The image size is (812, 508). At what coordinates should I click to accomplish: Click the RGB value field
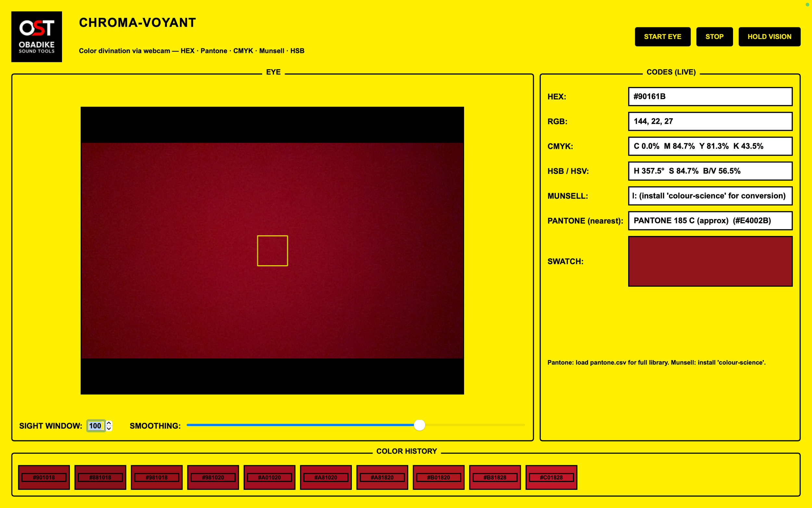[710, 121]
